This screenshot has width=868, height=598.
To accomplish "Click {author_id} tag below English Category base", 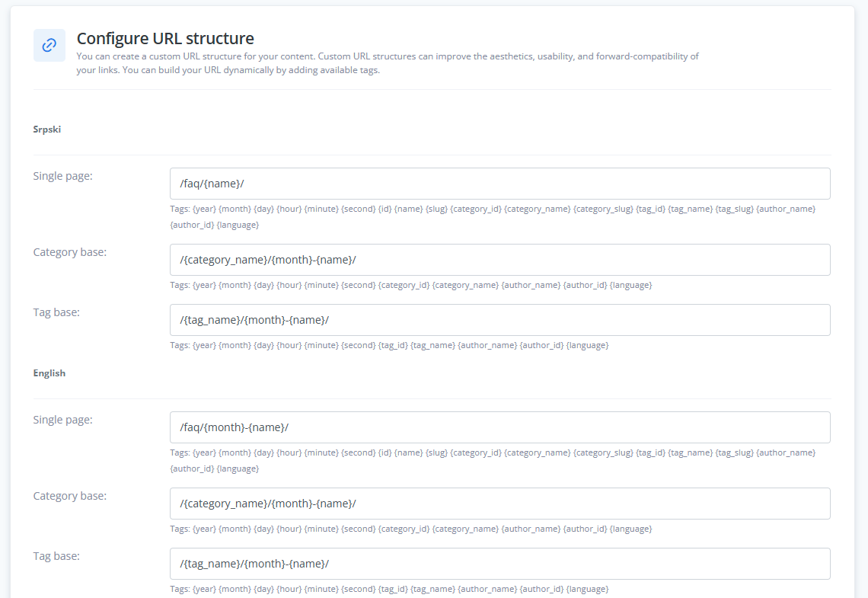I will pos(585,529).
